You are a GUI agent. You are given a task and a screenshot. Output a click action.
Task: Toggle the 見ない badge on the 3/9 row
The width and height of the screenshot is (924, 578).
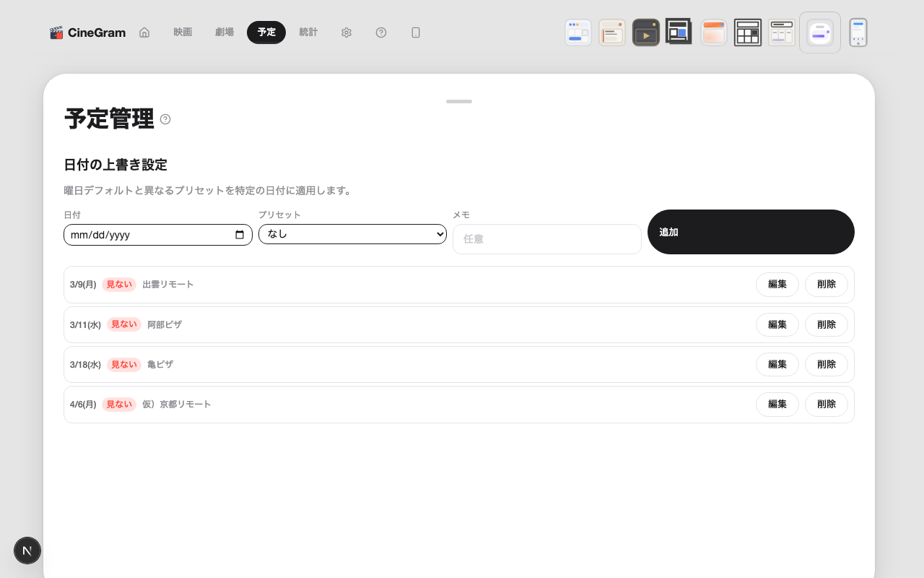point(118,284)
